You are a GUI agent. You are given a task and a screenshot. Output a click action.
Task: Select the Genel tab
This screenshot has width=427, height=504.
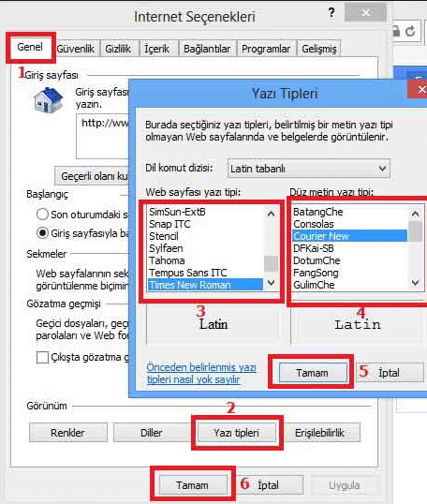(x=30, y=47)
